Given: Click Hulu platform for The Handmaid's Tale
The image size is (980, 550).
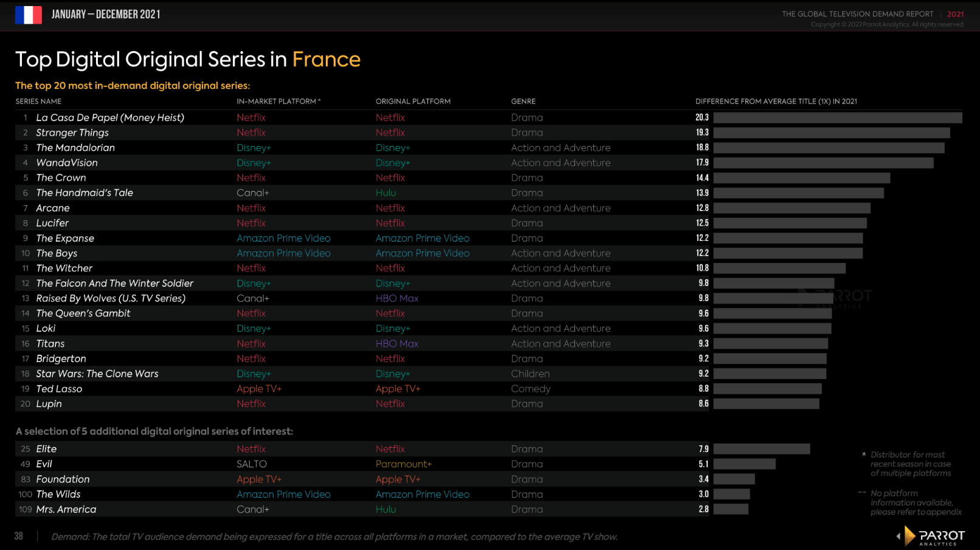Looking at the screenshot, I should tap(385, 193).
